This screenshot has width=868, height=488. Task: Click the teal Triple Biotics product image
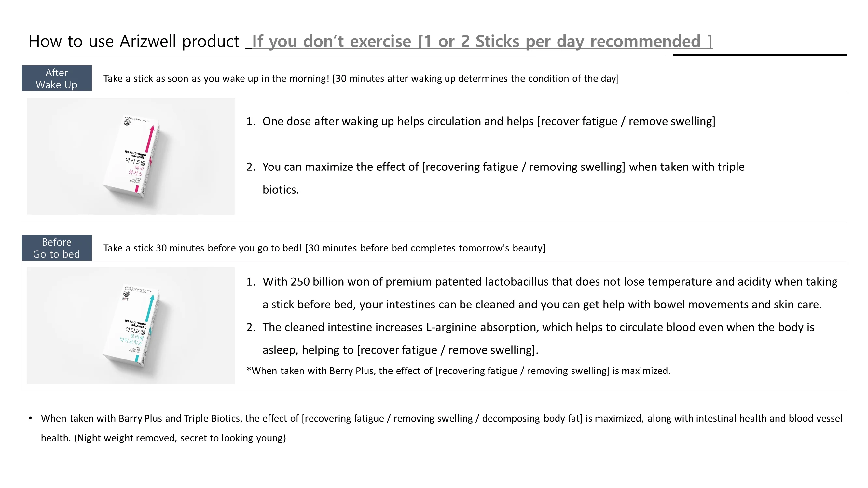tap(131, 326)
